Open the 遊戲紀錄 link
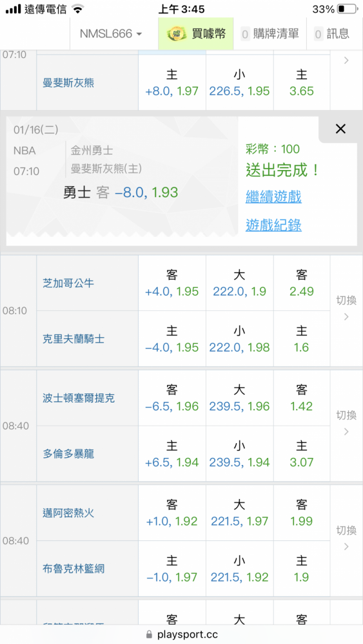363x644 pixels. point(273,225)
